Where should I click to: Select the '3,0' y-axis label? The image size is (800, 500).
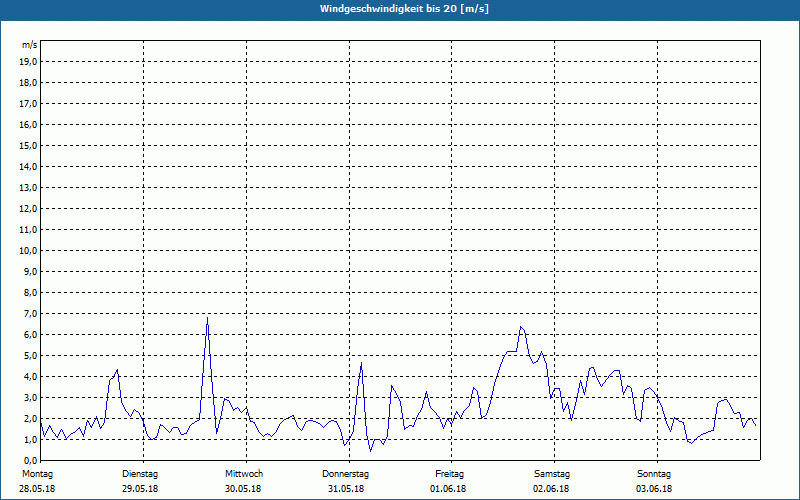pyautogui.click(x=30, y=397)
